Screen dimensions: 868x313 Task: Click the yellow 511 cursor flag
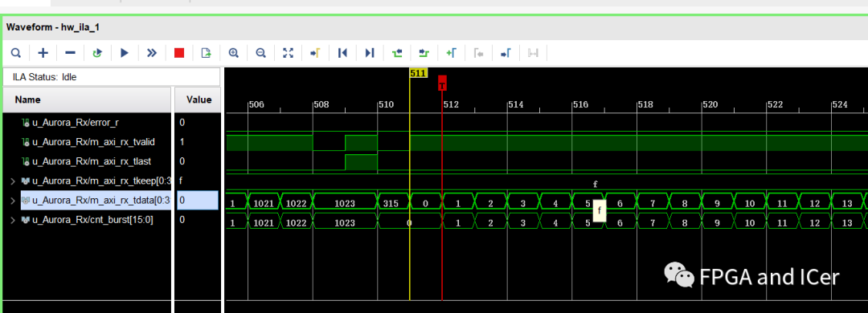418,73
